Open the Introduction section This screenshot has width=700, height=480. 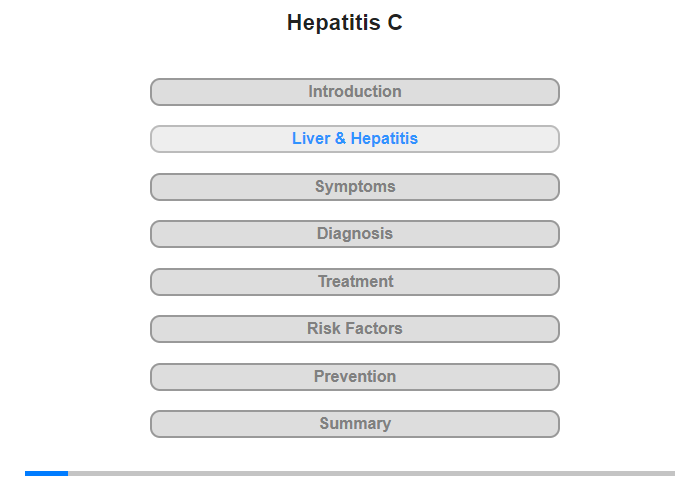[354, 92]
